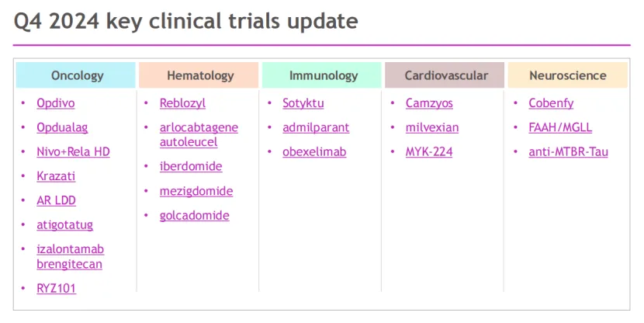The image size is (644, 323).
Task: Click the admilparant link
Action: point(316,127)
